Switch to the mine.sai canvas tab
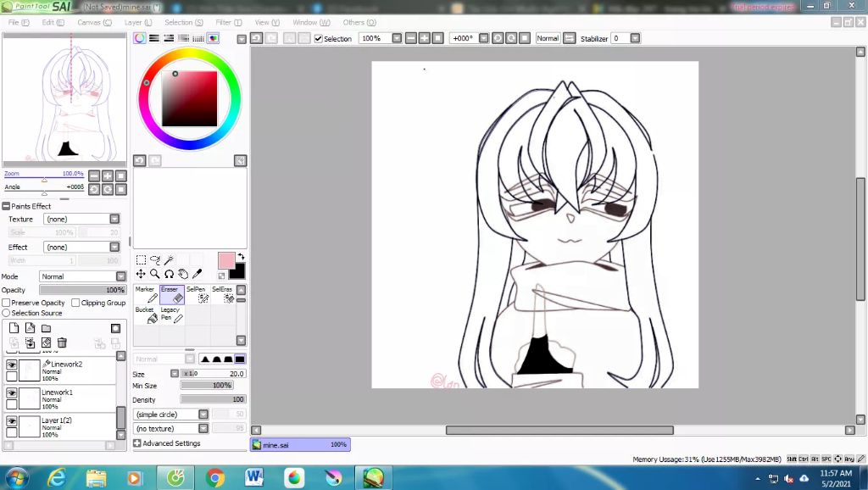 (300, 444)
